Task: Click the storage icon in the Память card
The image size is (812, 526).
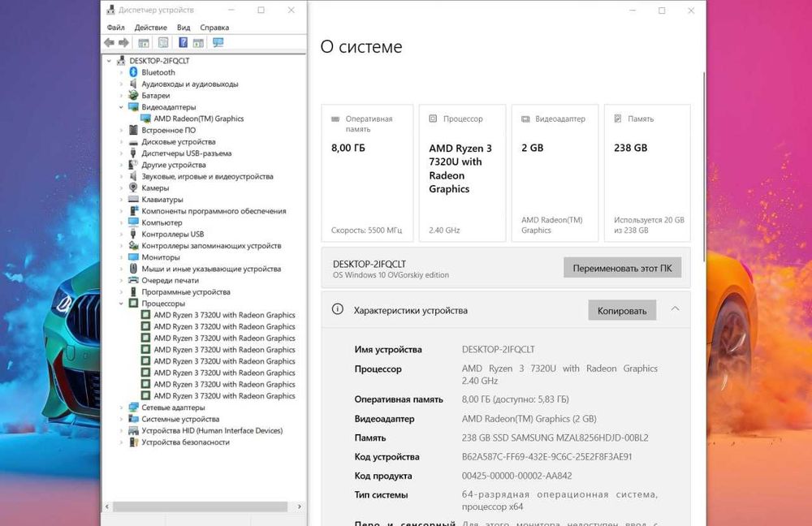Action: click(x=618, y=119)
